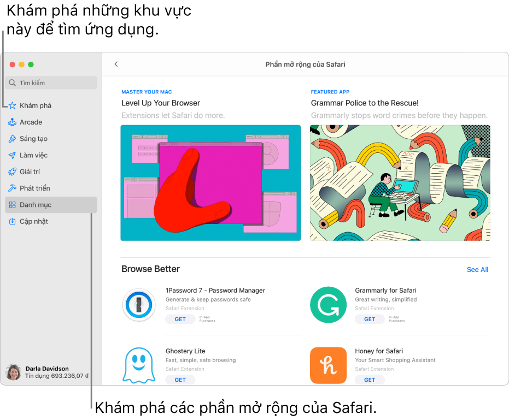The width and height of the screenshot is (509, 420).
Task: Click the Browse Better section heading
Action: point(151,269)
